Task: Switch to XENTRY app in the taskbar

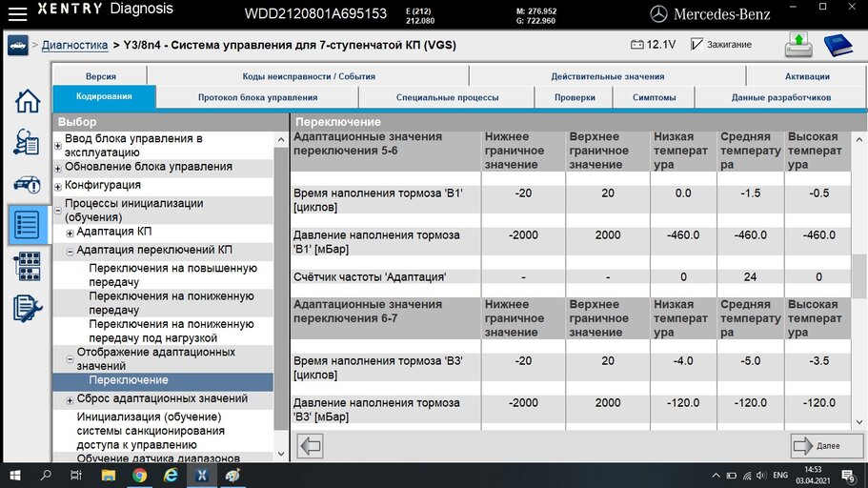Action: [201, 476]
